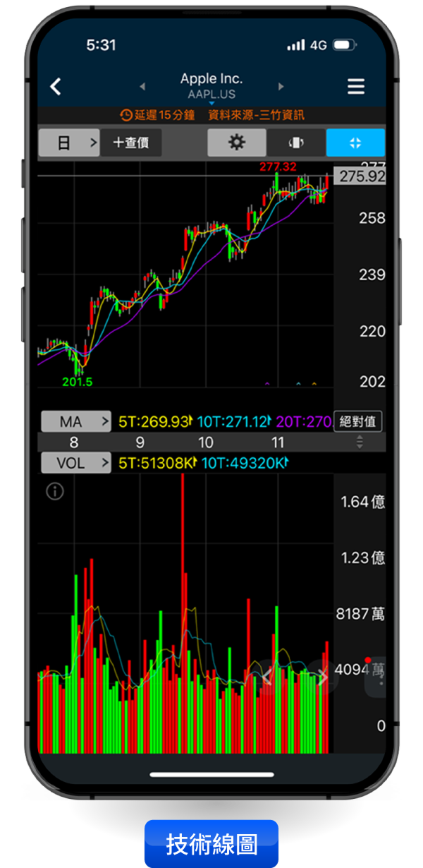Open chart settings gear
This screenshot has height=868, width=423.
[x=236, y=143]
